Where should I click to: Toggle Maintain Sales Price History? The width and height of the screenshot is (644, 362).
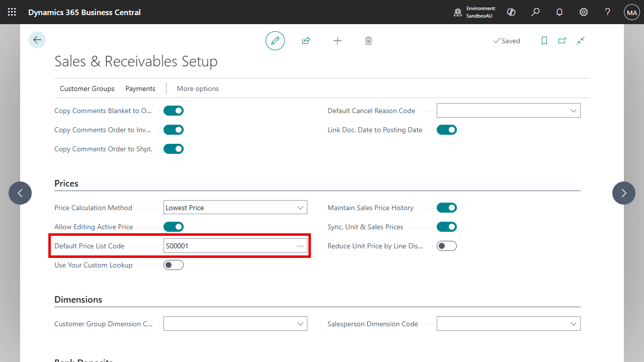coord(447,208)
